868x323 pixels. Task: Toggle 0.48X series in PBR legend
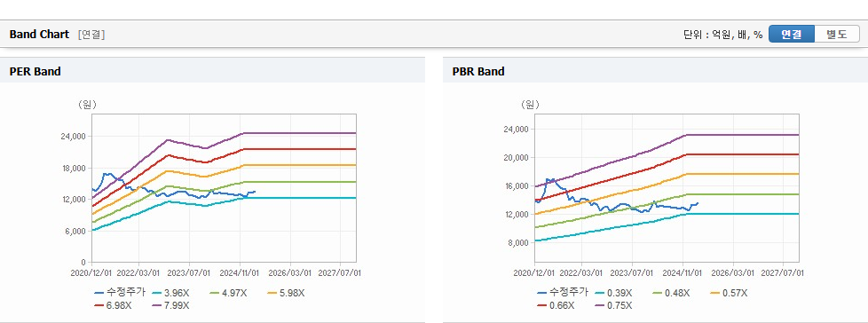click(x=672, y=293)
